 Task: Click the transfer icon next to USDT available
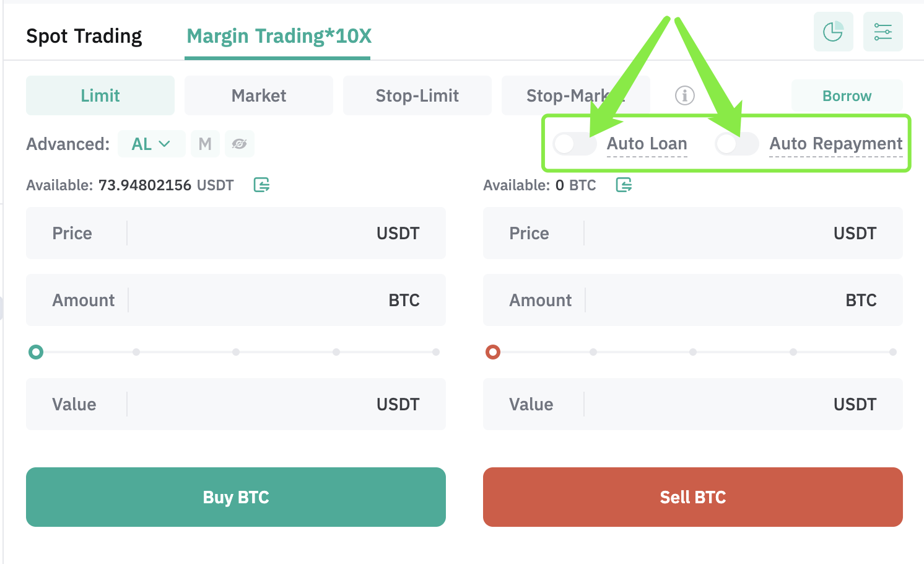262,185
